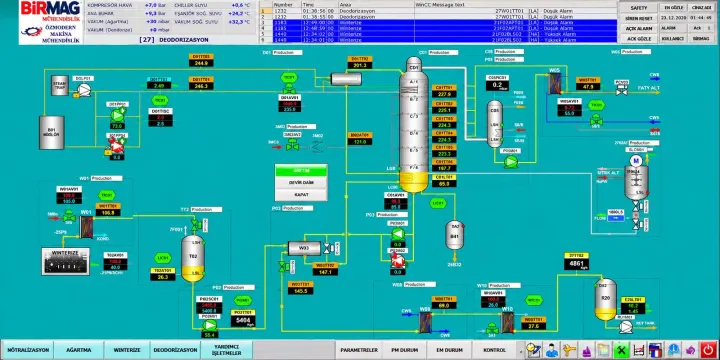This screenshot has width=720, height=360.
Task: Click the P02M01 pump icon
Action: point(209,325)
